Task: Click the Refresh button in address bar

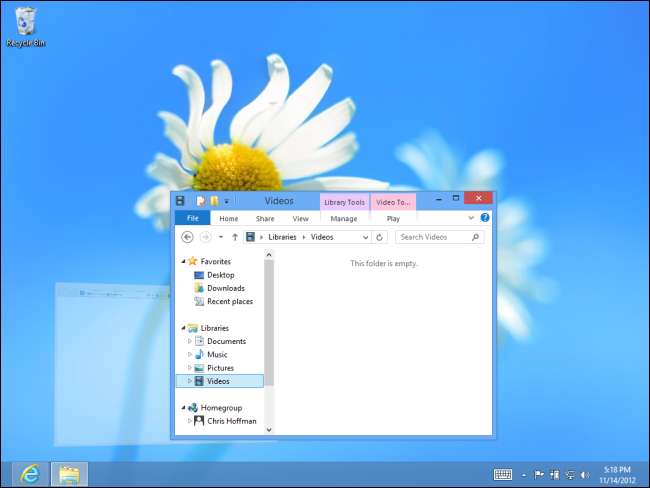Action: (x=379, y=237)
